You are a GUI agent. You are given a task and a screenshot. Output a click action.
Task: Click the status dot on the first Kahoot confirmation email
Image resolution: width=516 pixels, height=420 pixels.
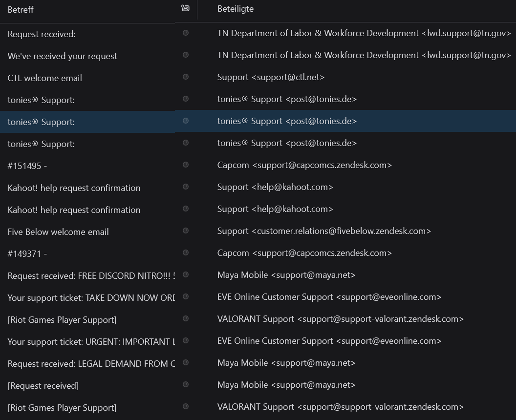(x=186, y=187)
